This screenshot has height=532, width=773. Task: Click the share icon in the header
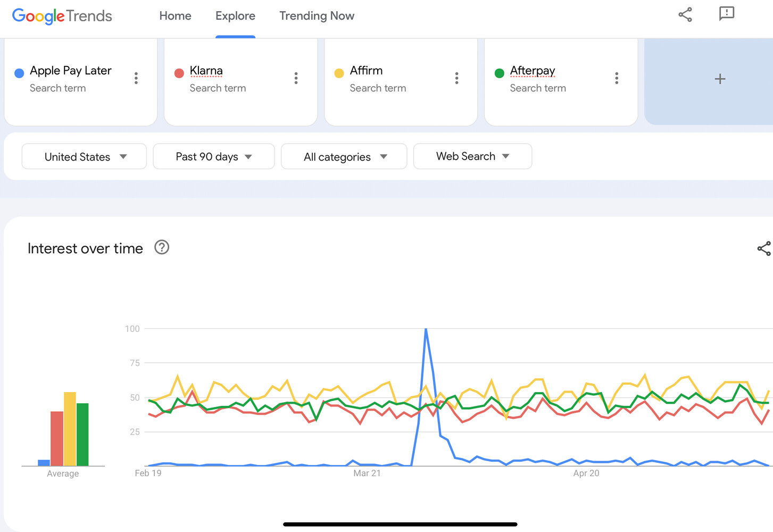pos(685,14)
